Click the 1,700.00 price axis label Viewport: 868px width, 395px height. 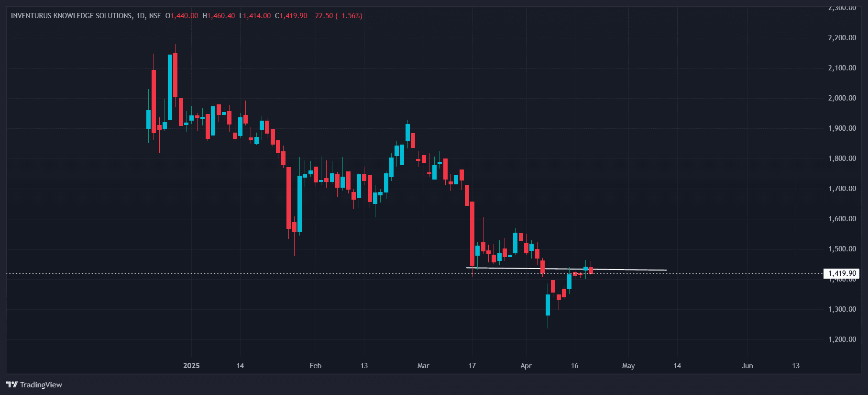tap(842, 189)
